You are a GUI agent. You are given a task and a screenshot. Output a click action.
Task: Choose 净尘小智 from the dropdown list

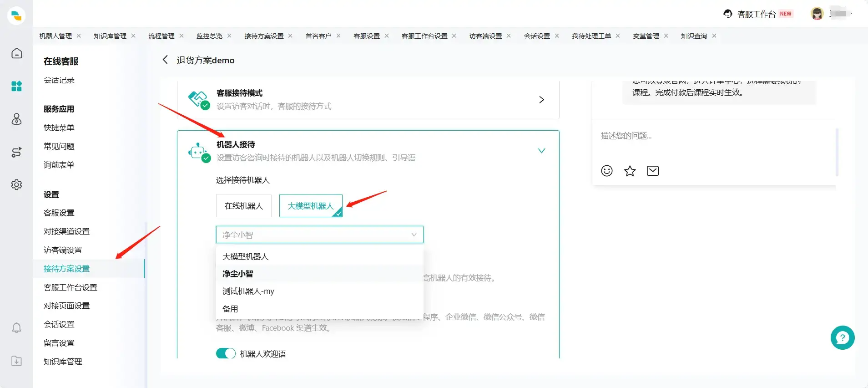(320, 274)
